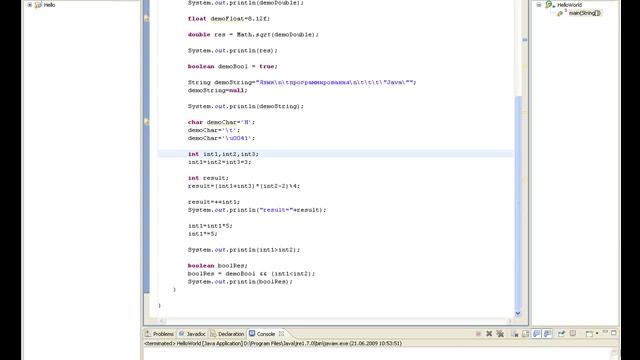Switch to the Javadoc tab

[192, 334]
